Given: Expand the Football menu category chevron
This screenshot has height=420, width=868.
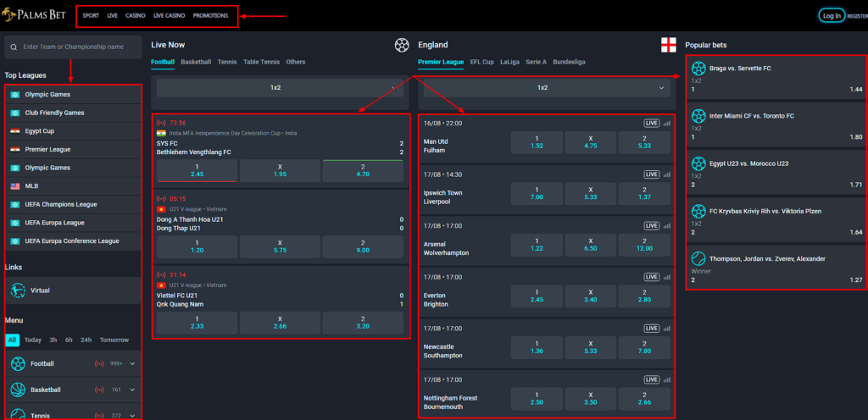Looking at the screenshot, I should (132, 364).
